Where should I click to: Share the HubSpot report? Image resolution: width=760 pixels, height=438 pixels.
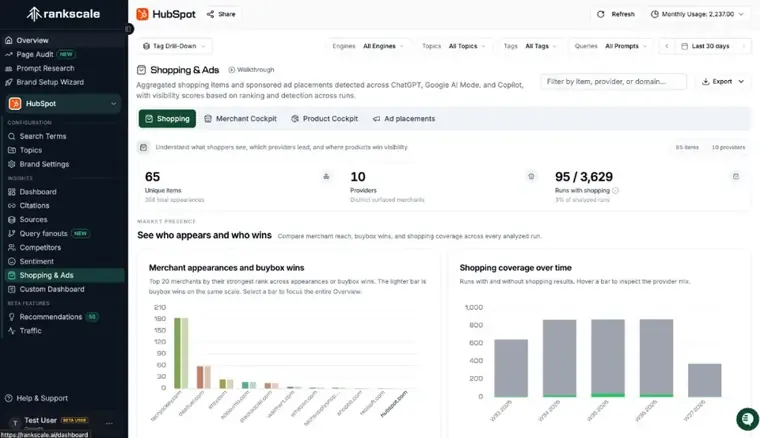[221, 14]
